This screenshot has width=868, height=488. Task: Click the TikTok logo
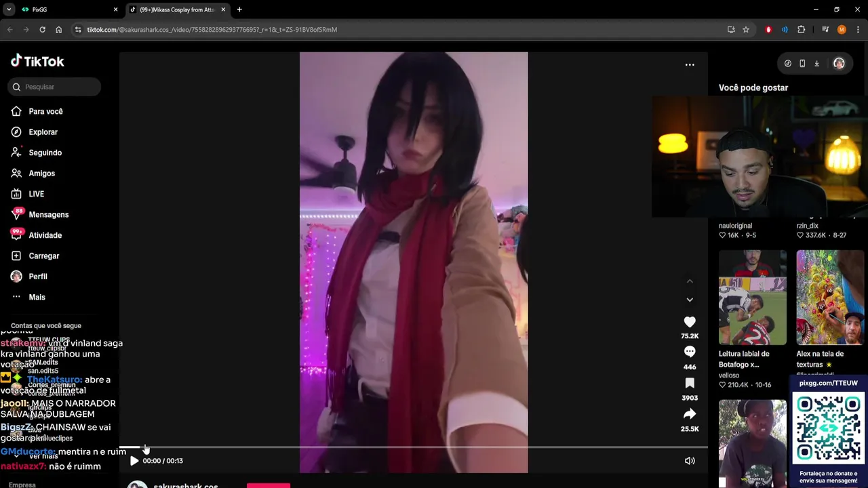(x=37, y=61)
